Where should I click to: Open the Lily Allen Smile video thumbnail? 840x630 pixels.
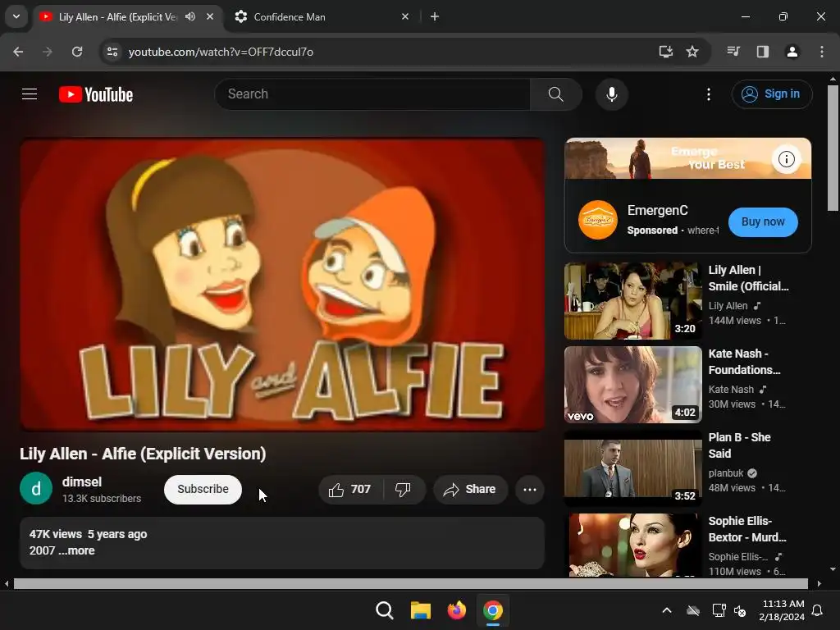pyautogui.click(x=632, y=300)
